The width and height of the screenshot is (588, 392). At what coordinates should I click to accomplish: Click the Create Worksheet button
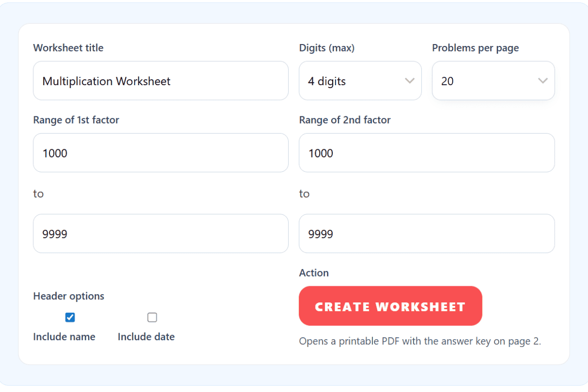(x=390, y=306)
